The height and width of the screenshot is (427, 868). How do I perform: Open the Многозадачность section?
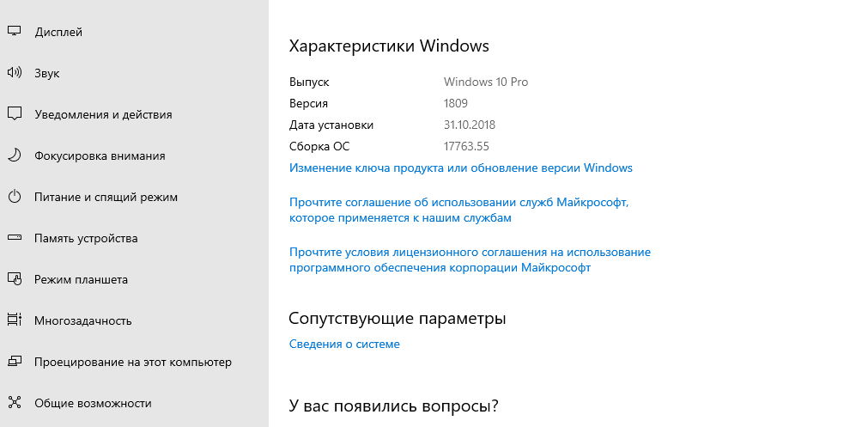tap(83, 320)
